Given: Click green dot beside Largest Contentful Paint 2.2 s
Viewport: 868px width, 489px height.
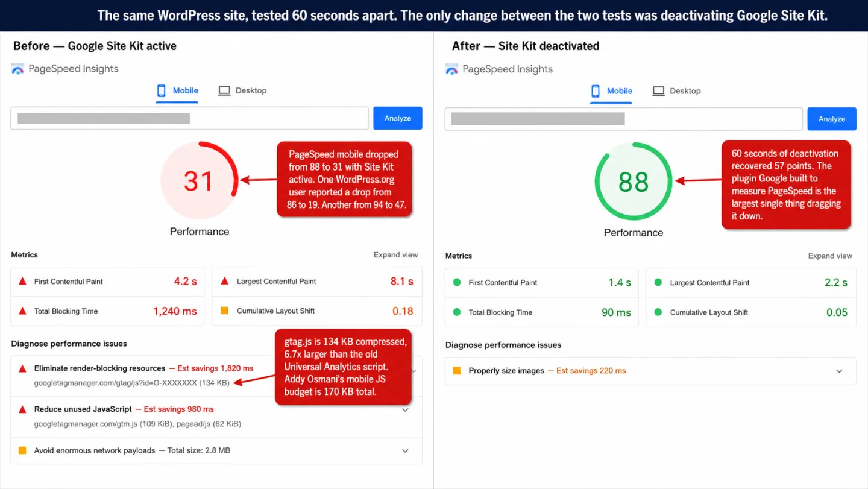Looking at the screenshot, I should tap(658, 282).
